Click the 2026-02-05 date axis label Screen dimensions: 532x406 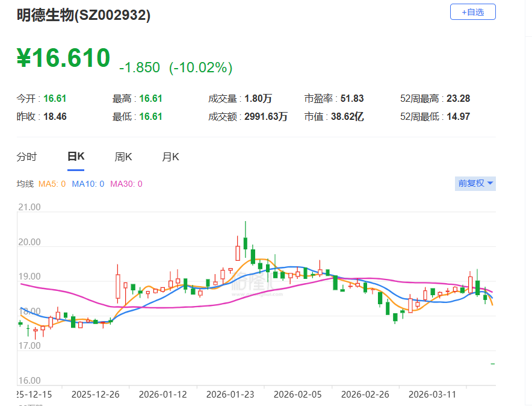tap(297, 395)
